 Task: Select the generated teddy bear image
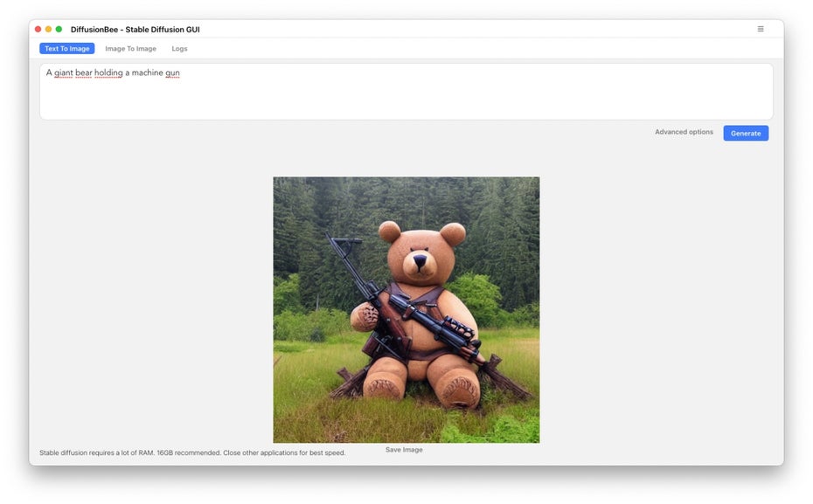406,310
